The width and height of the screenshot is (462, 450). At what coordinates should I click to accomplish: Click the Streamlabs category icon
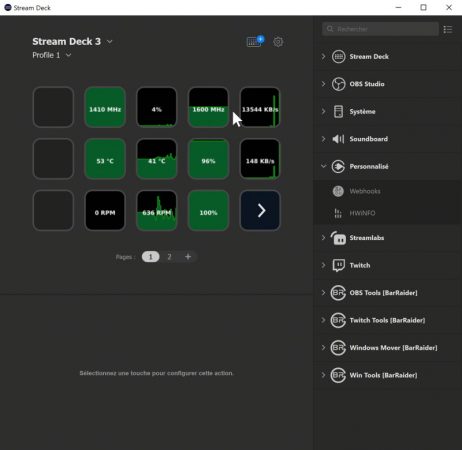[x=338, y=238]
